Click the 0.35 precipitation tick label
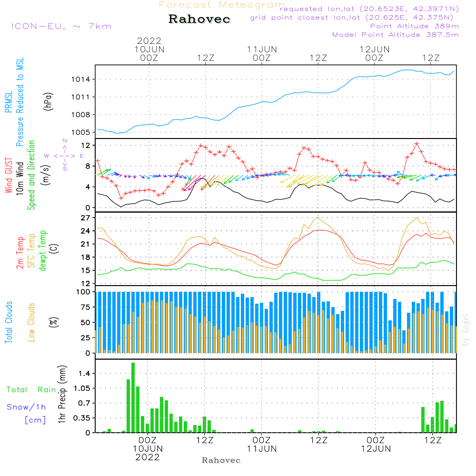The image size is (476, 476). coord(82,418)
